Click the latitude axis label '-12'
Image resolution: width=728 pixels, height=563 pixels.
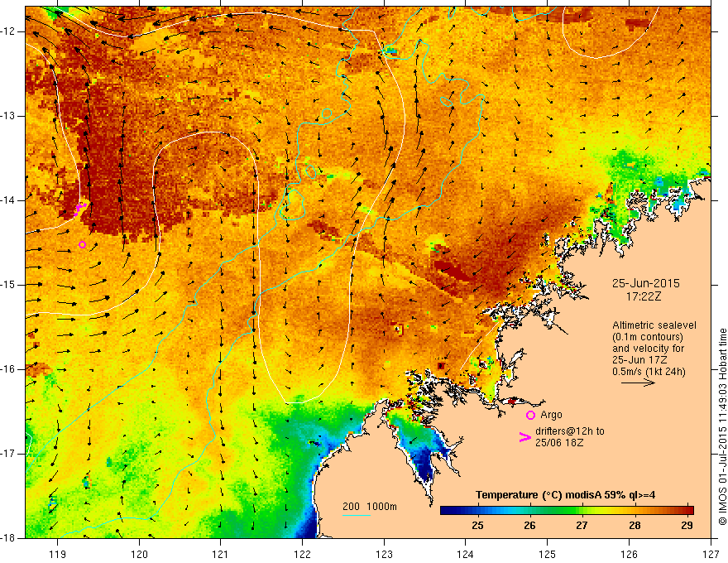pyautogui.click(x=8, y=31)
